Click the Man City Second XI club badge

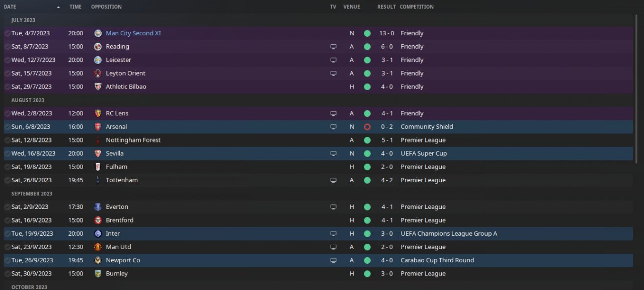(x=98, y=33)
